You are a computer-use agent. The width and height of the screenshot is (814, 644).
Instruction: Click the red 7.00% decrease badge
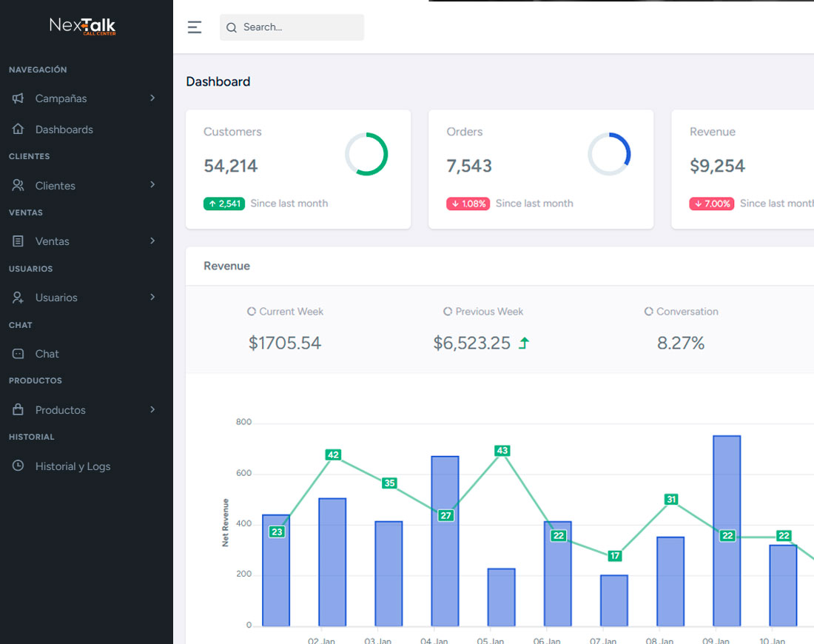pyautogui.click(x=712, y=204)
